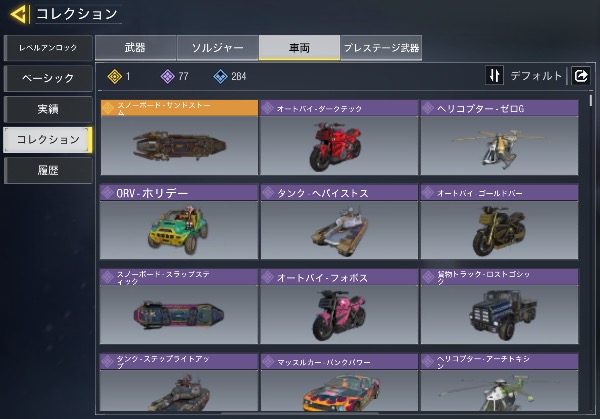600x419 pixels.
Task: Switch to the 武器 tab
Action: pos(135,48)
